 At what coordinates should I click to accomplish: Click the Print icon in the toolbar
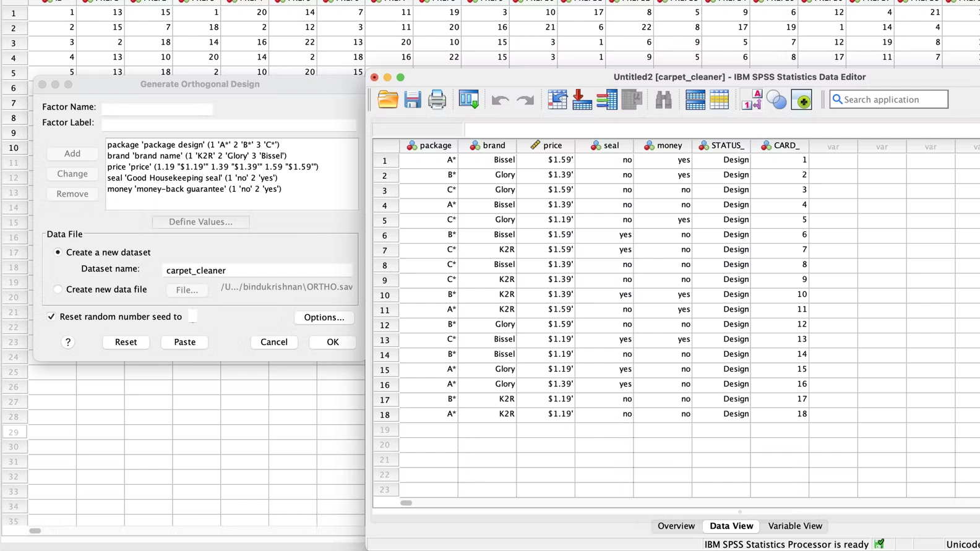click(x=437, y=100)
